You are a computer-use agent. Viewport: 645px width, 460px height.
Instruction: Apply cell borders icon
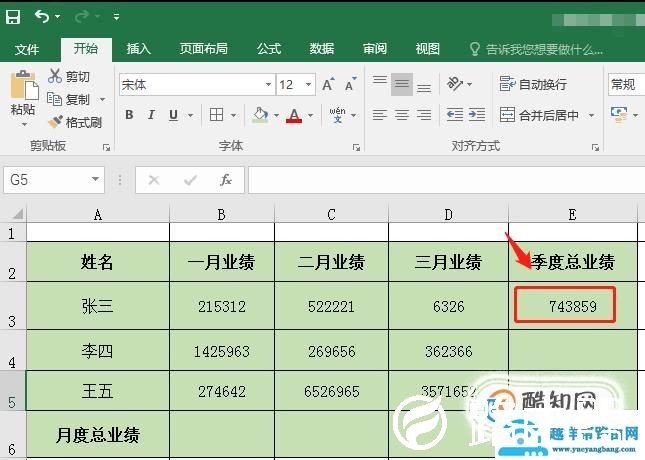216,115
